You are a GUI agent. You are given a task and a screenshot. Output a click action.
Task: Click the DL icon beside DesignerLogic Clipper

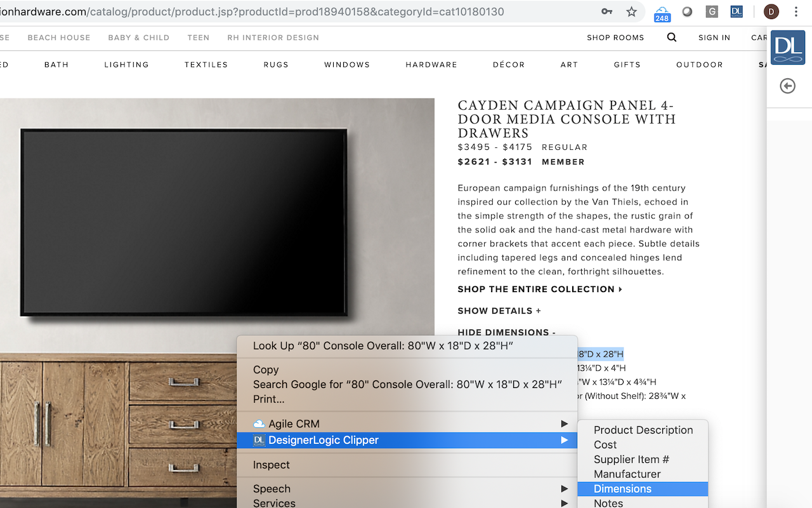point(259,440)
